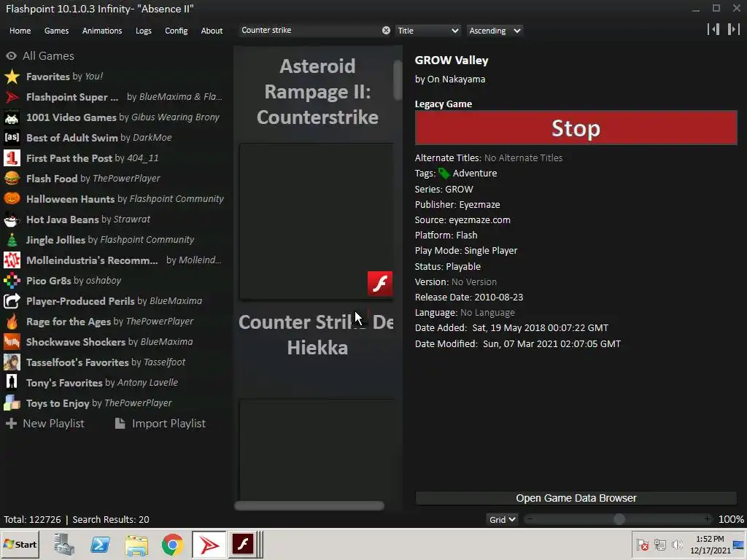Click the Windows Start button
This screenshot has height=560, width=747.
pyautogui.click(x=20, y=544)
